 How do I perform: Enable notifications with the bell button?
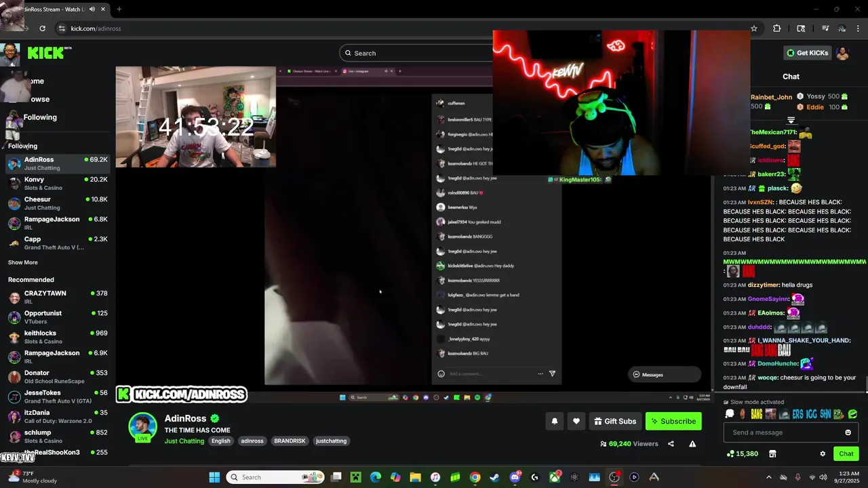pyautogui.click(x=554, y=421)
